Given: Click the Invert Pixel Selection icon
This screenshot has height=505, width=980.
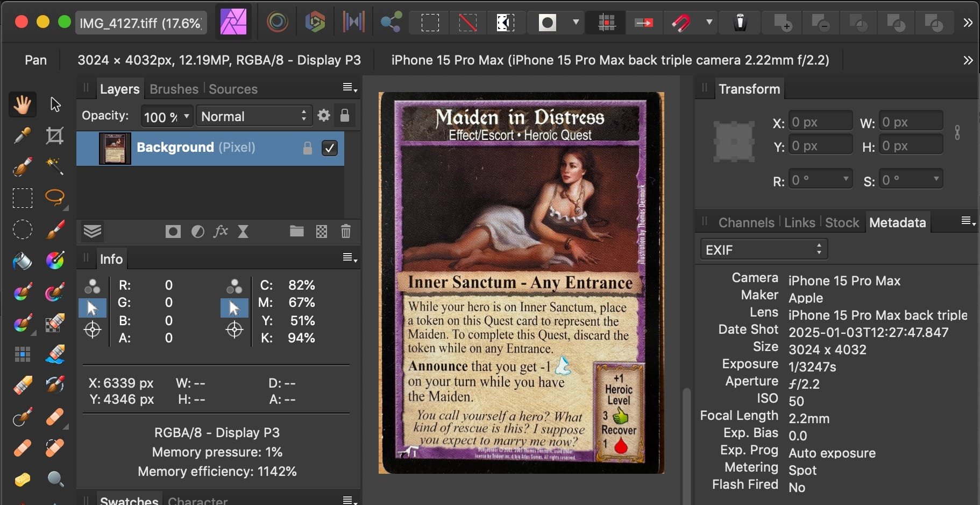Looking at the screenshot, I should point(505,23).
